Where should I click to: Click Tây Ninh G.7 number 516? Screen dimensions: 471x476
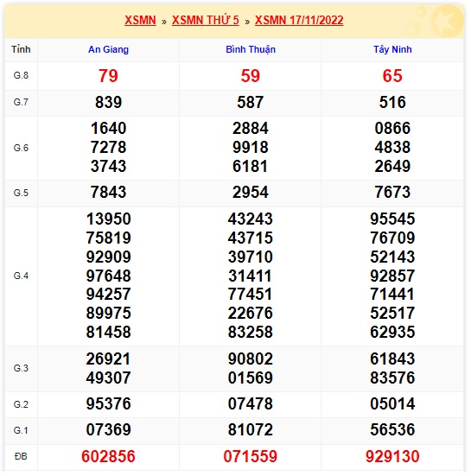392,102
